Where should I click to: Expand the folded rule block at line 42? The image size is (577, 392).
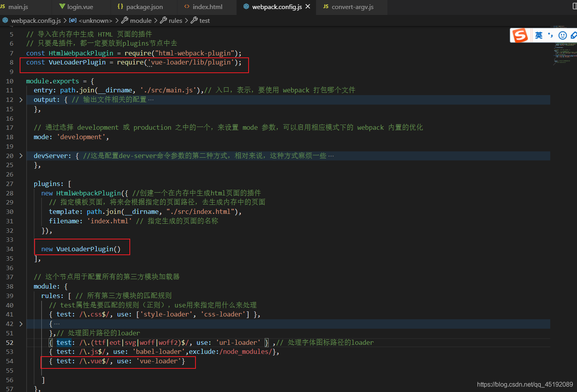point(21,324)
